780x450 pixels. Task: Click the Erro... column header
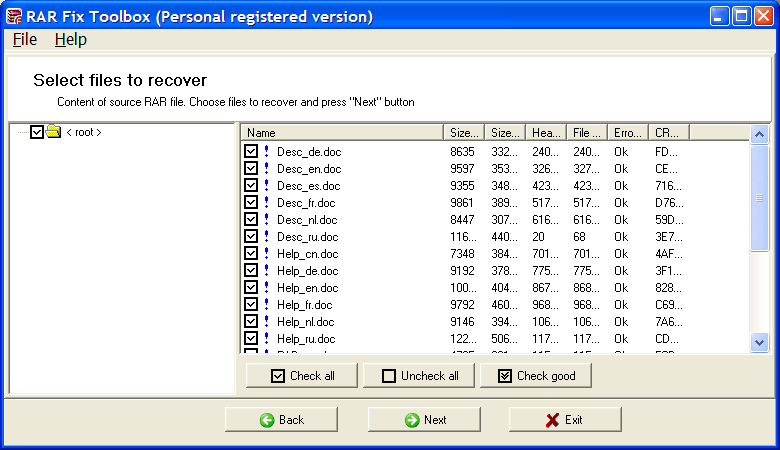click(628, 133)
